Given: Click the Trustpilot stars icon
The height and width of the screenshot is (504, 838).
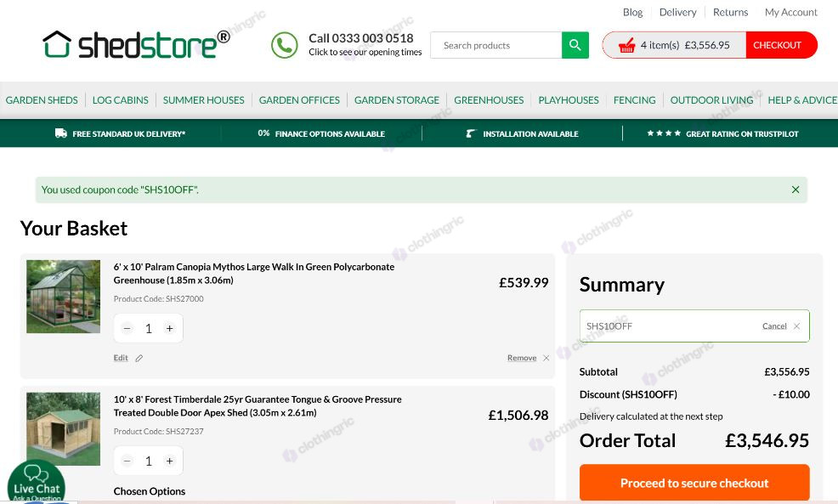Looking at the screenshot, I should [664, 133].
